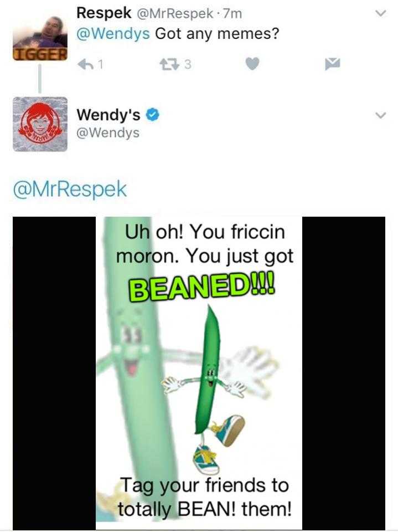Click the @MrRespek handle beside Respek

(x=175, y=13)
